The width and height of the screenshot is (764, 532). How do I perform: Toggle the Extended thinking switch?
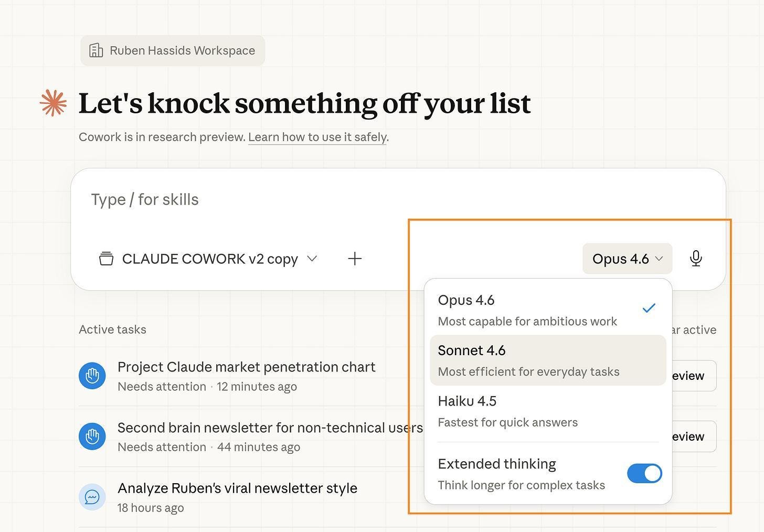point(644,474)
